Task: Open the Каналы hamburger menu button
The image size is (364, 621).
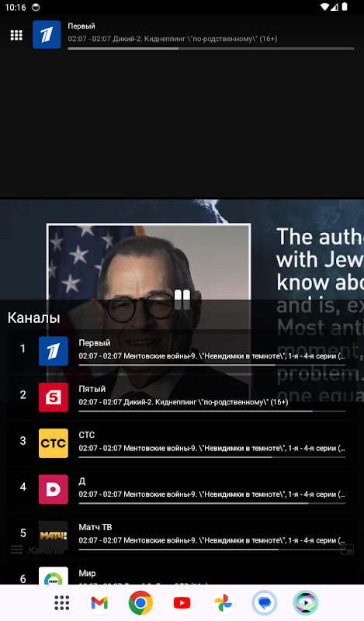Action: tap(16, 550)
